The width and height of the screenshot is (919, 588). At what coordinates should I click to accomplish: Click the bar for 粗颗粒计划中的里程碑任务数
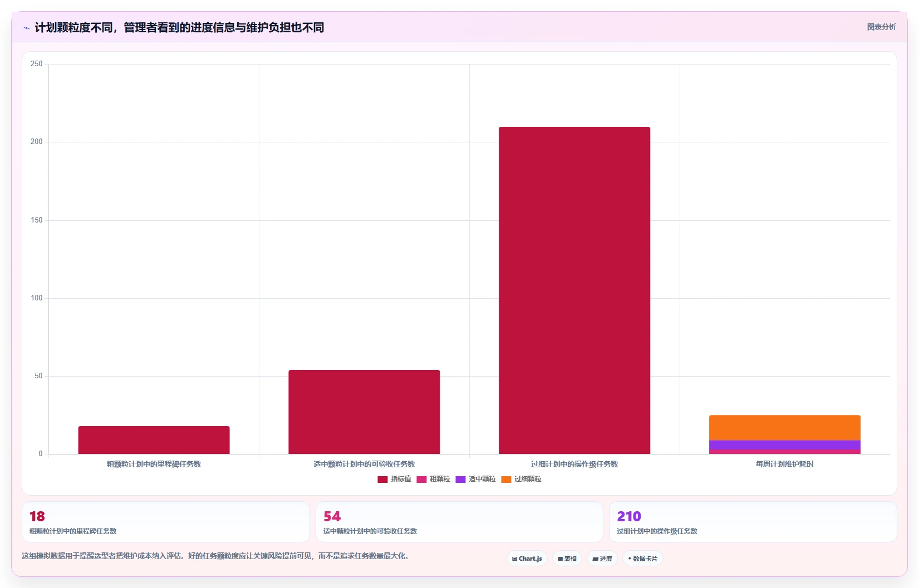pyautogui.click(x=154, y=440)
